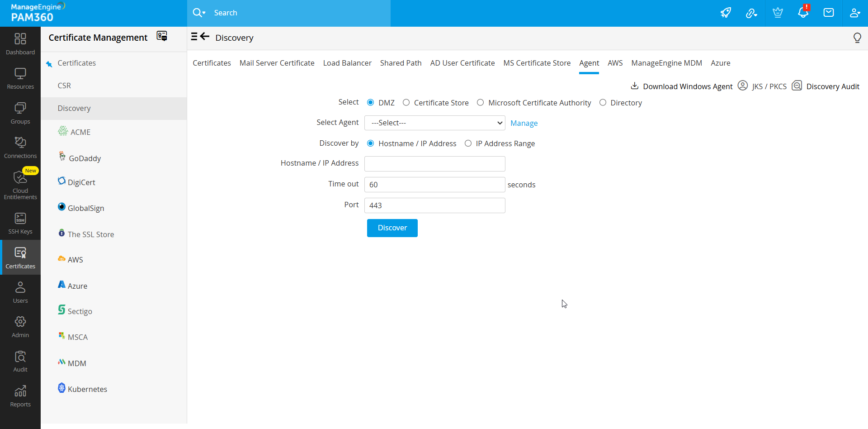This screenshot has width=868, height=429.
Task: Select the Certificate Store radio option
Action: pyautogui.click(x=406, y=102)
